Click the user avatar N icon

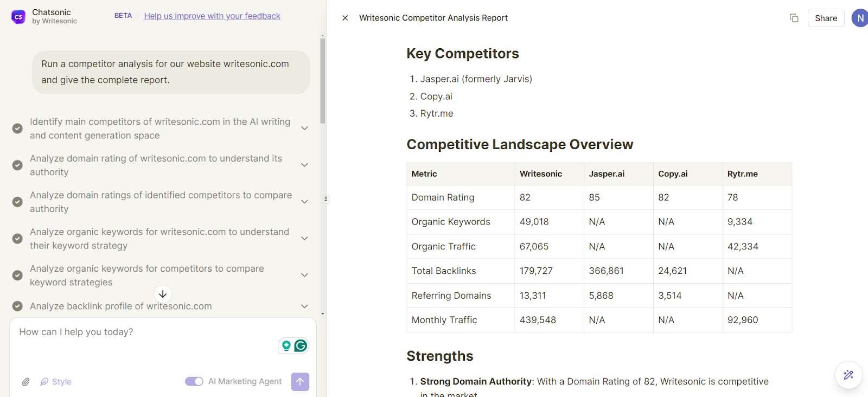point(860,18)
